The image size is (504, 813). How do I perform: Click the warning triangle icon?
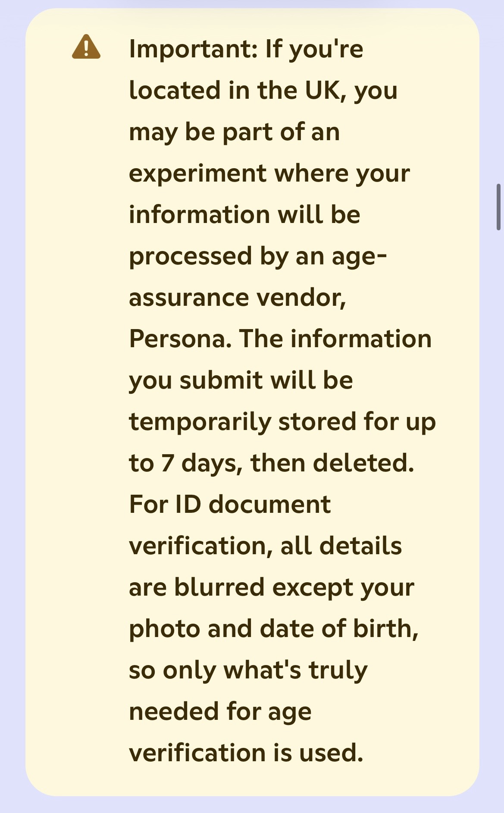pyautogui.click(x=86, y=47)
